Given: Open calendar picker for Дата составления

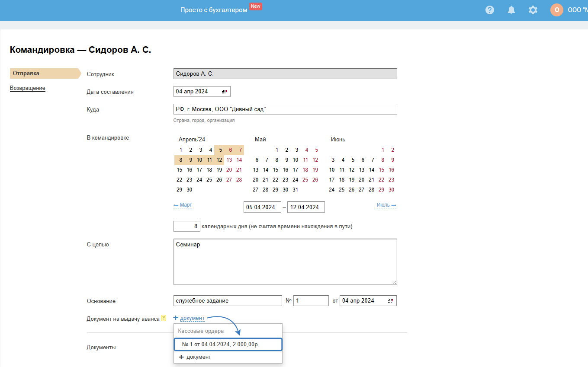Looking at the screenshot, I should (224, 92).
